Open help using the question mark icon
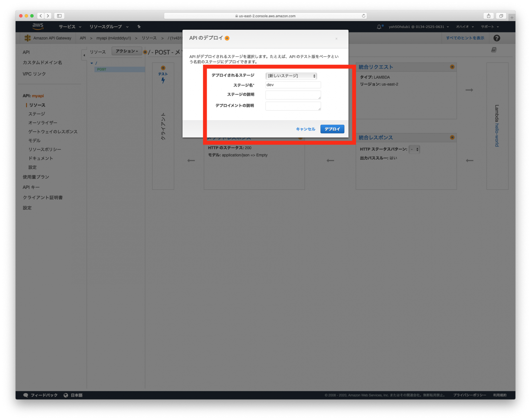This screenshot has height=420, width=531. click(497, 38)
